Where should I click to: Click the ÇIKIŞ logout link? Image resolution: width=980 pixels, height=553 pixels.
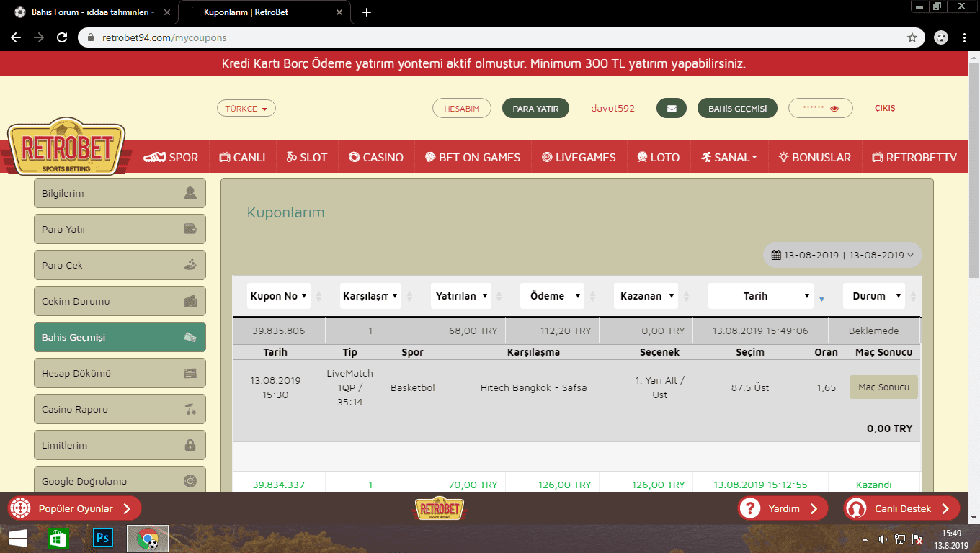click(x=885, y=108)
